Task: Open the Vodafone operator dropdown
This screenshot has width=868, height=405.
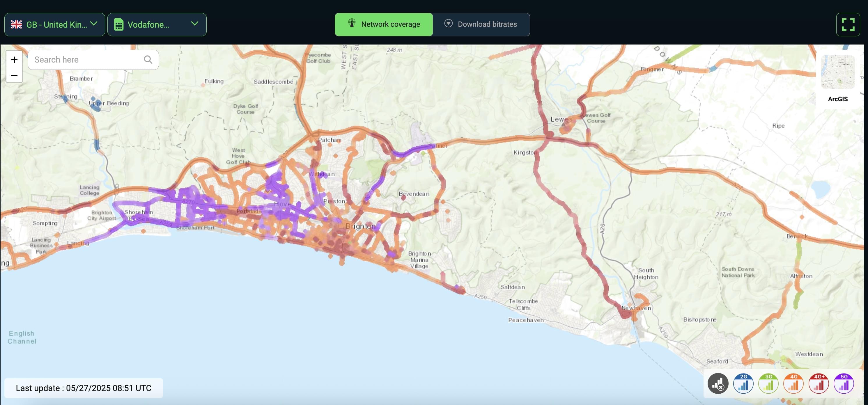Action: (x=157, y=25)
